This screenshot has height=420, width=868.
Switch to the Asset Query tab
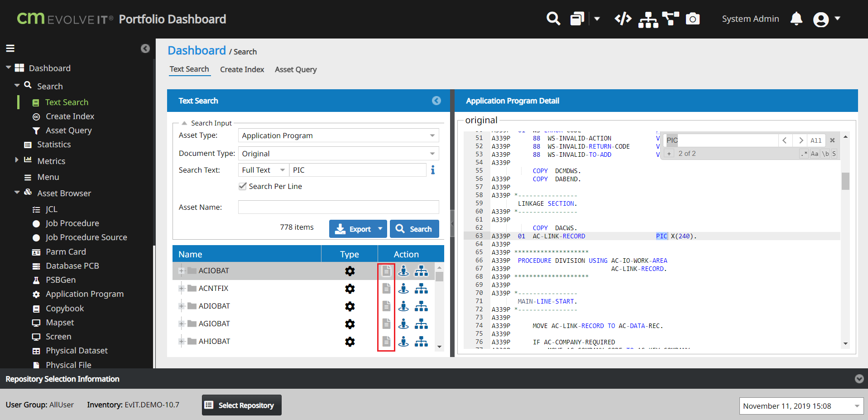[x=296, y=69]
